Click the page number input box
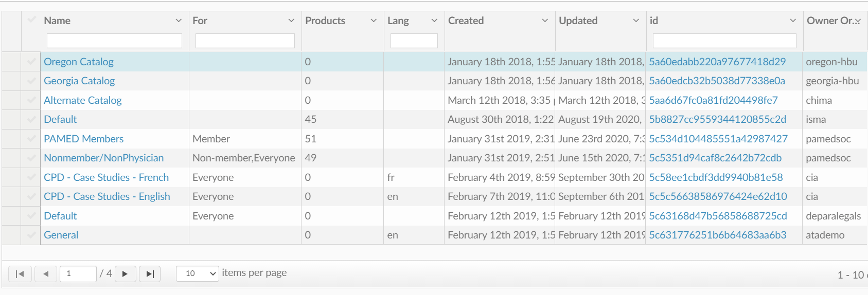Viewport: 868px width, 295px height. pyautogui.click(x=78, y=273)
